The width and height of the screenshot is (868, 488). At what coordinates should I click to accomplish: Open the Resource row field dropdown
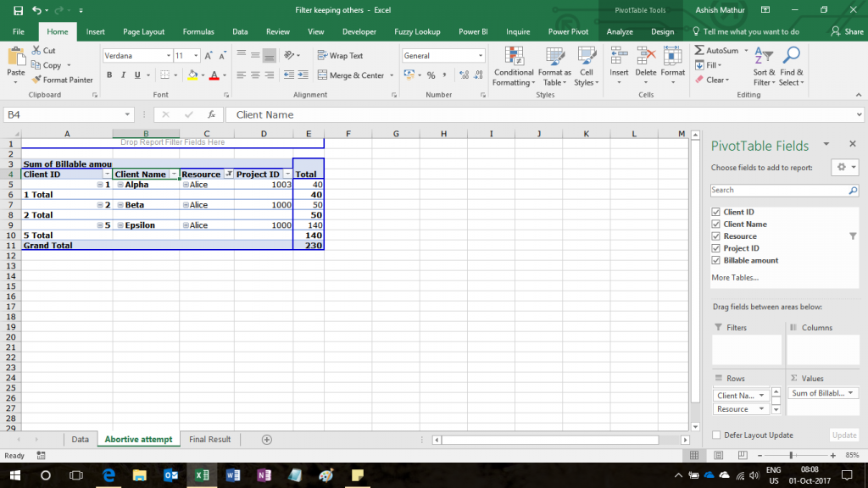(x=761, y=409)
